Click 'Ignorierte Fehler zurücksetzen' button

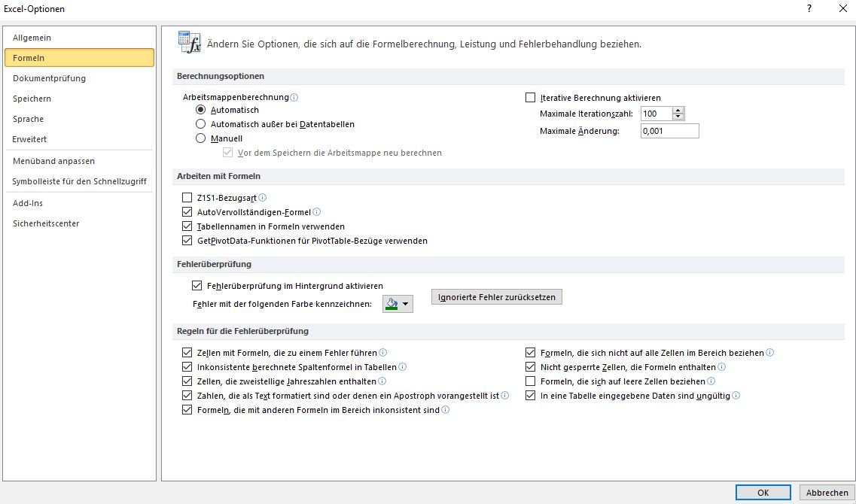[497, 297]
